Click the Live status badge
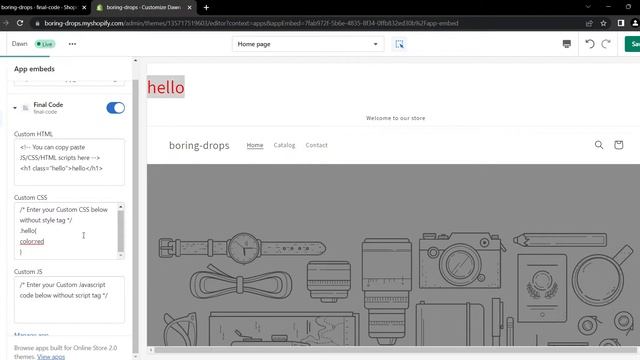Screen dimensions: 640x360 (x=45, y=44)
